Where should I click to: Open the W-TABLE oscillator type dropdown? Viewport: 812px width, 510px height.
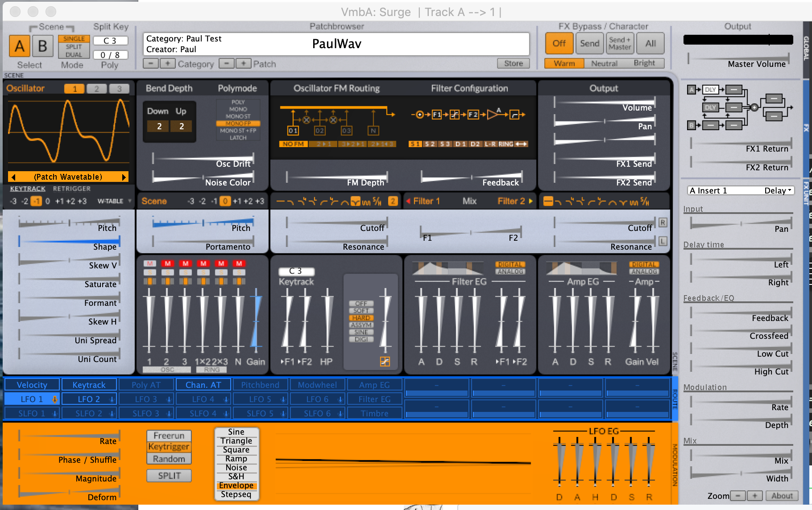(x=114, y=201)
